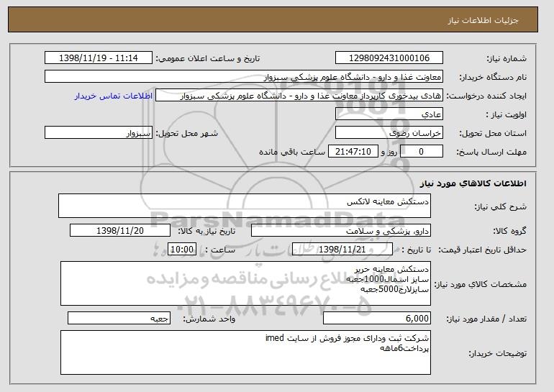Click the شهر محل تحویل field سبزوار
The image size is (554, 392).
(x=99, y=133)
